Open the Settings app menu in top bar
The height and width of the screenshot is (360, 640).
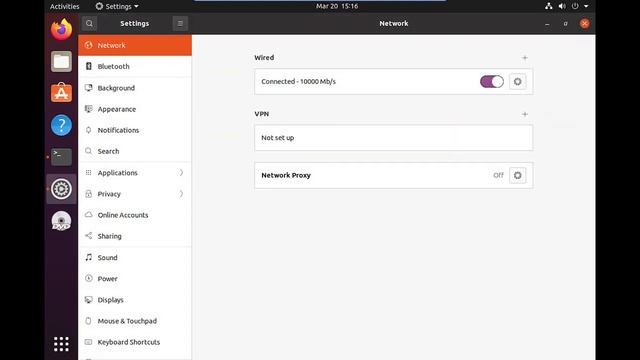pos(117,6)
